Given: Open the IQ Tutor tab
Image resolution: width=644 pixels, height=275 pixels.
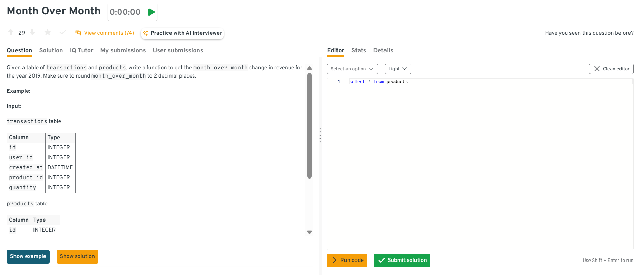Looking at the screenshot, I should [x=81, y=50].
